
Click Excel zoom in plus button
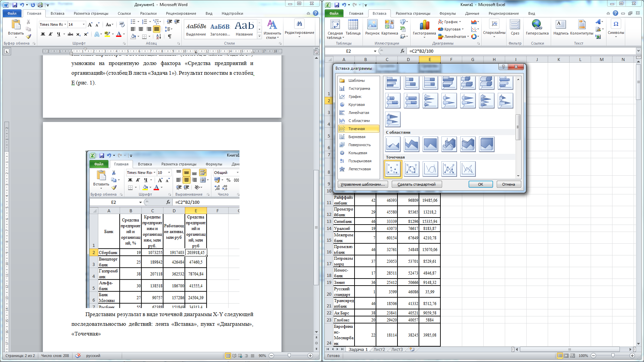632,356
